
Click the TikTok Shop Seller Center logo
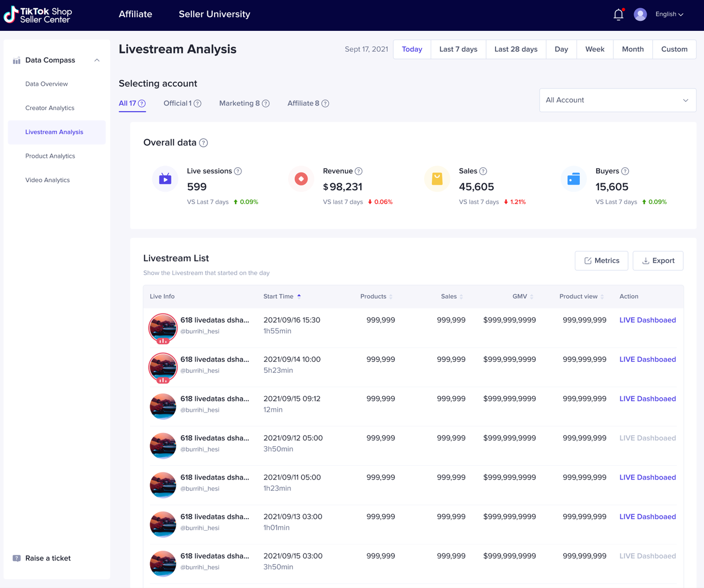[x=38, y=15]
